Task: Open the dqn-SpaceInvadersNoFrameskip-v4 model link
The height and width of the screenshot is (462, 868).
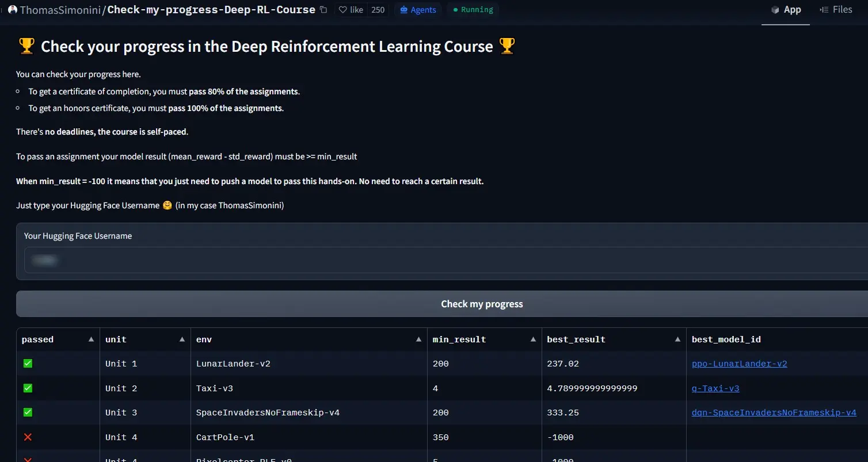Action: pos(774,413)
